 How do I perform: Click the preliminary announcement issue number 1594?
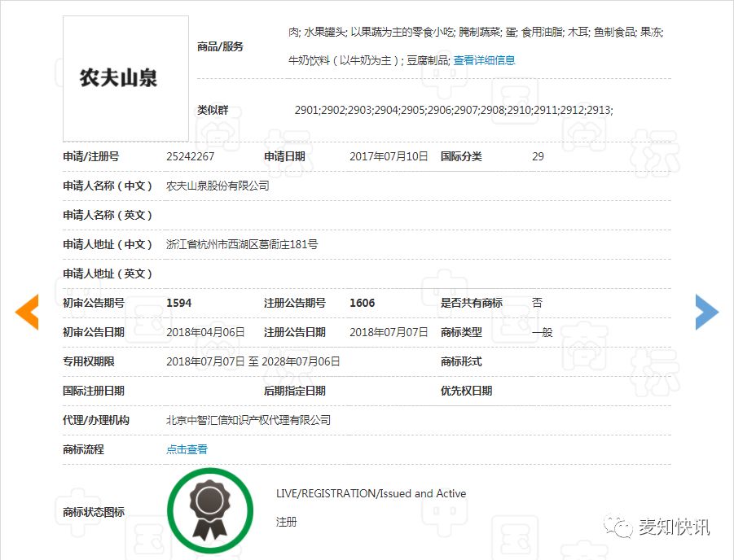[178, 303]
